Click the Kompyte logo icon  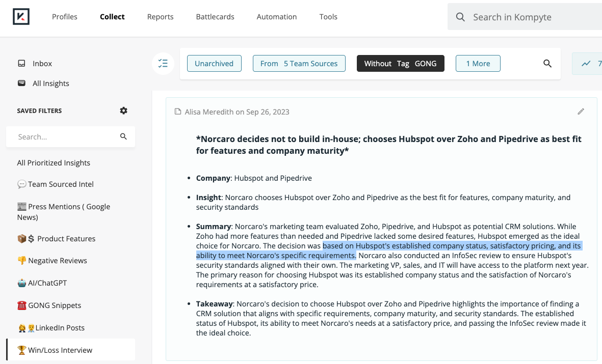click(21, 17)
